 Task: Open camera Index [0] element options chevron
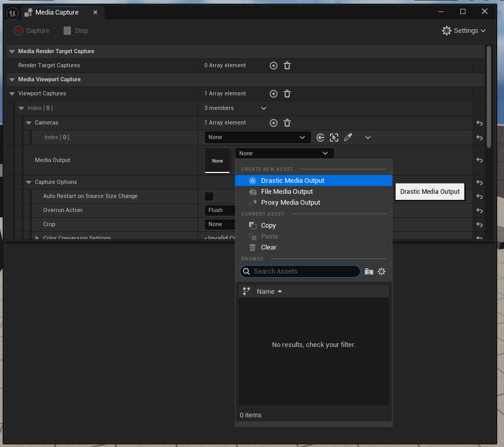[x=368, y=138]
